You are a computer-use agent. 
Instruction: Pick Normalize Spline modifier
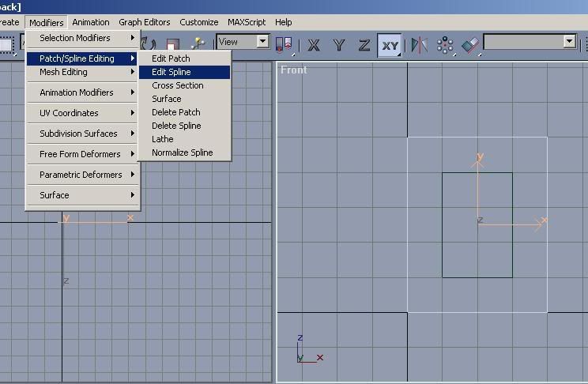(183, 152)
